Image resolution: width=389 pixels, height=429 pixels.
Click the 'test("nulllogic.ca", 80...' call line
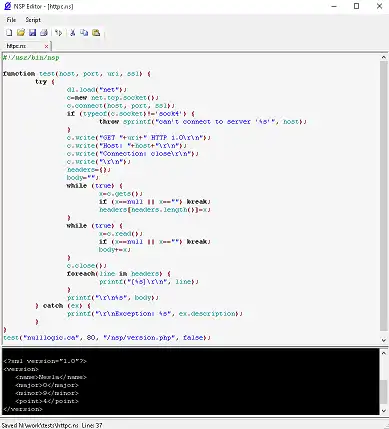107,338
